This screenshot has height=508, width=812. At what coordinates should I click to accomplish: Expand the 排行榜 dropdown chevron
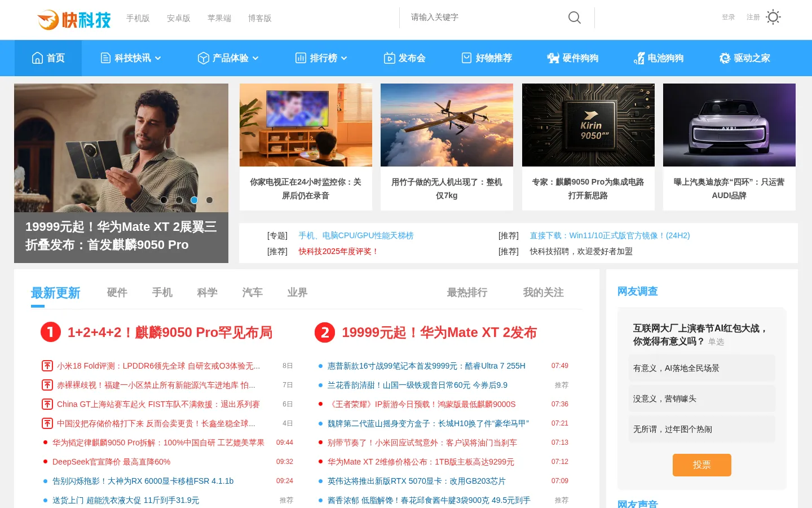pyautogui.click(x=344, y=58)
